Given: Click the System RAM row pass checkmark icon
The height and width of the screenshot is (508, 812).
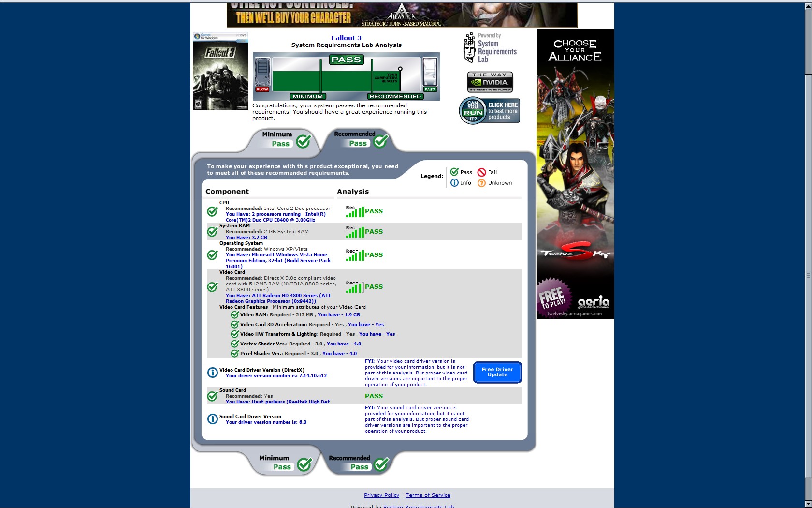Looking at the screenshot, I should coord(212,232).
